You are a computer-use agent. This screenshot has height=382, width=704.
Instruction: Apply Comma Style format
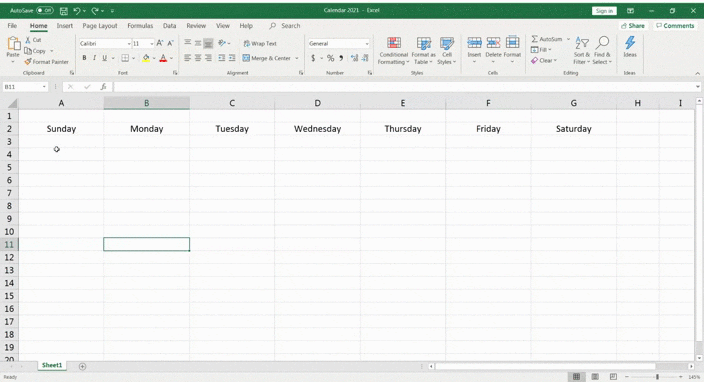[x=341, y=58]
